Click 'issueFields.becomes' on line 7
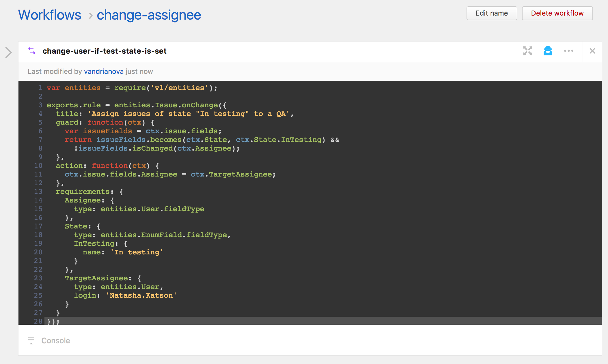 pyautogui.click(x=139, y=140)
